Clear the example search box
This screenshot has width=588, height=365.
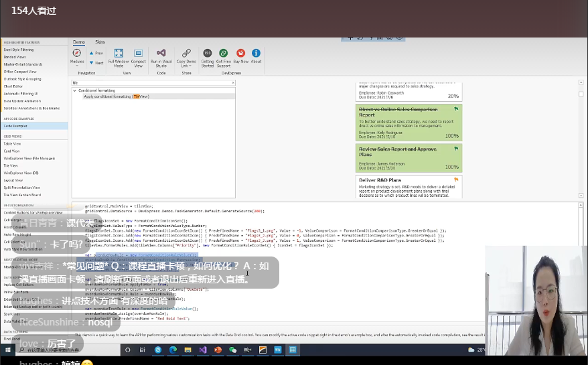pyautogui.click(x=233, y=82)
